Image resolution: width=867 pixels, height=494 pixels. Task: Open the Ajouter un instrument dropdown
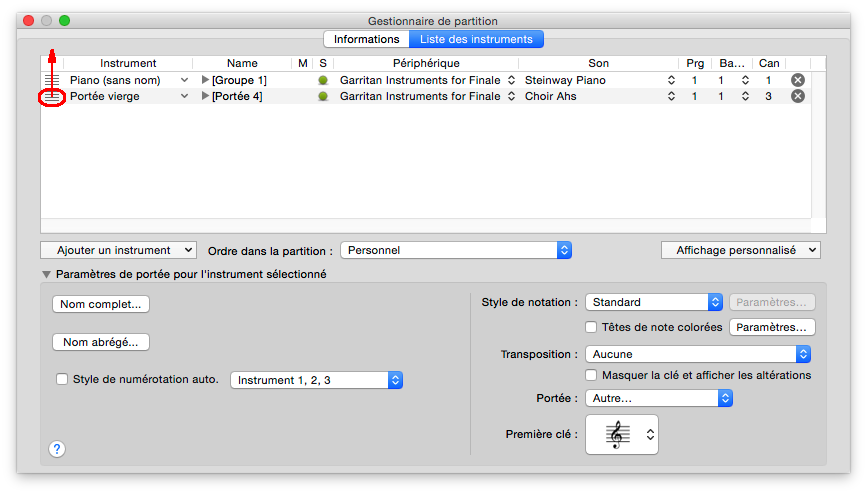(119, 250)
